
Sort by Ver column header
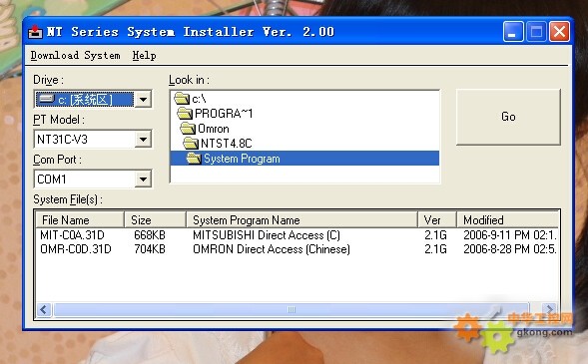pos(437,219)
